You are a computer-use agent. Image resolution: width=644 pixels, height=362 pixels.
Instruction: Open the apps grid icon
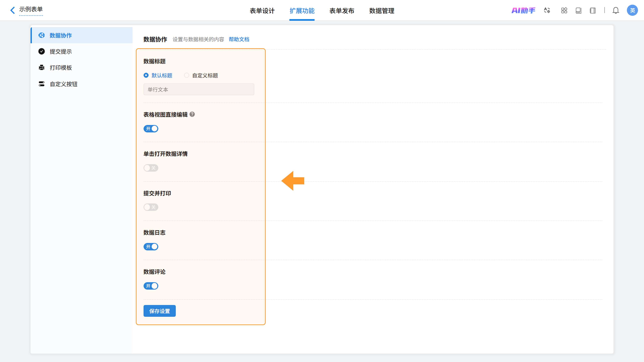[564, 11]
